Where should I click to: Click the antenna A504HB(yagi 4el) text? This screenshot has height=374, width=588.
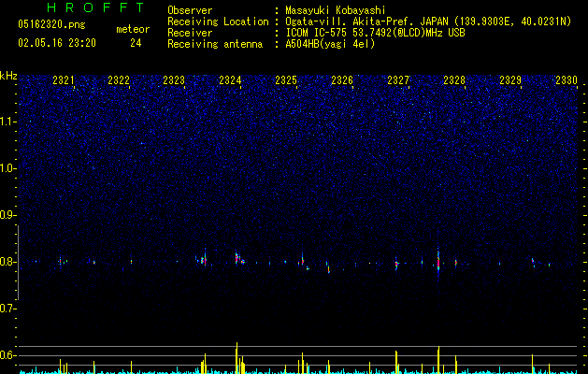(x=330, y=44)
